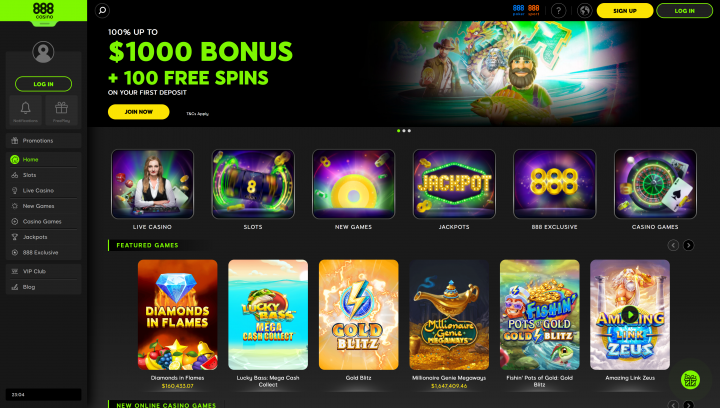Click the 888 poker logo link
Image resolution: width=720 pixels, height=408 pixels.
pyautogui.click(x=518, y=10)
